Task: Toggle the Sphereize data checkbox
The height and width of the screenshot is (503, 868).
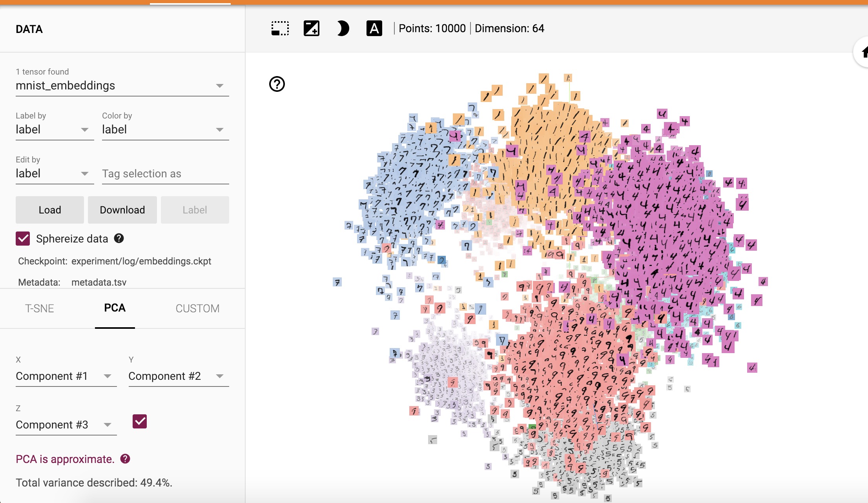Action: pyautogui.click(x=23, y=238)
